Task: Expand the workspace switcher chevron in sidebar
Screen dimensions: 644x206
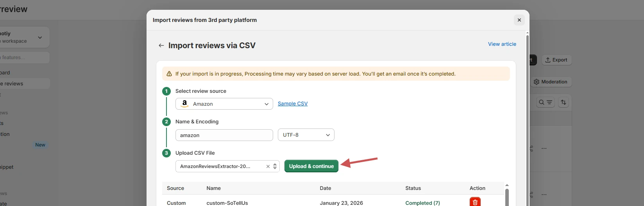Action: [x=40, y=38]
